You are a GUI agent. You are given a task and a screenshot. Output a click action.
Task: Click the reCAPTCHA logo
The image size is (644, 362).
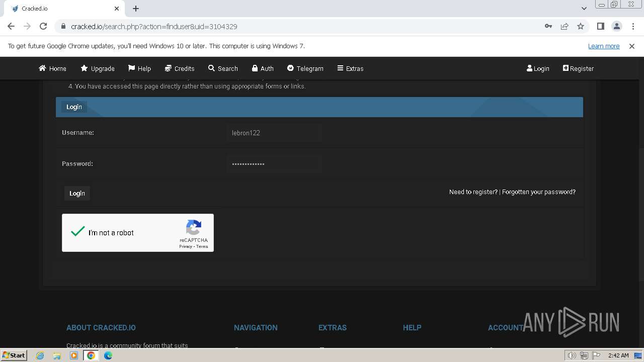click(x=194, y=227)
